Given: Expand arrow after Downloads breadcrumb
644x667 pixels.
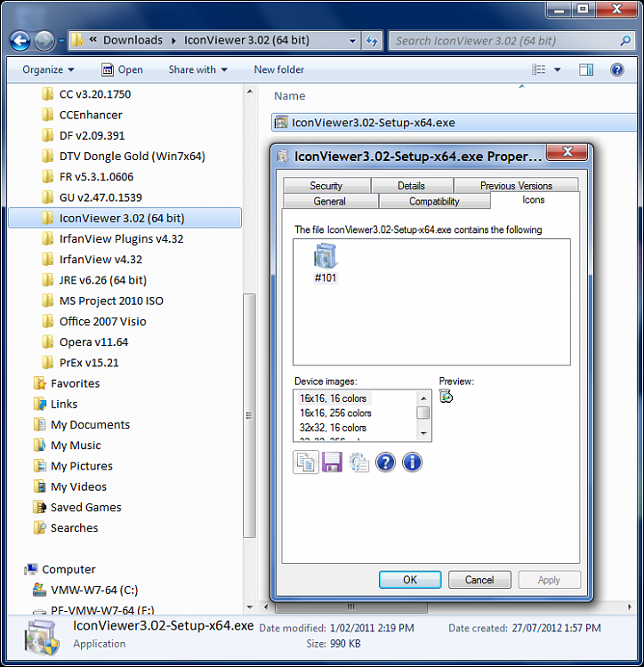Looking at the screenshot, I should [x=173, y=41].
